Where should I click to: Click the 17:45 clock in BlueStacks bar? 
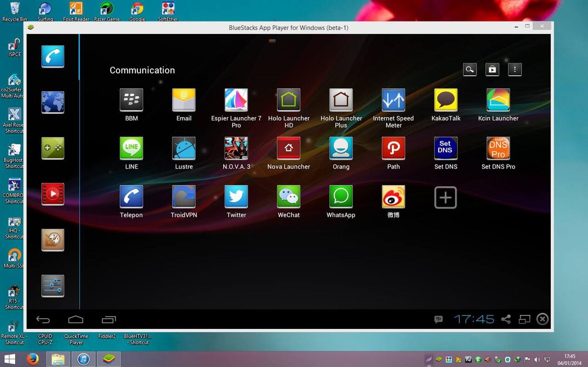[x=474, y=319]
